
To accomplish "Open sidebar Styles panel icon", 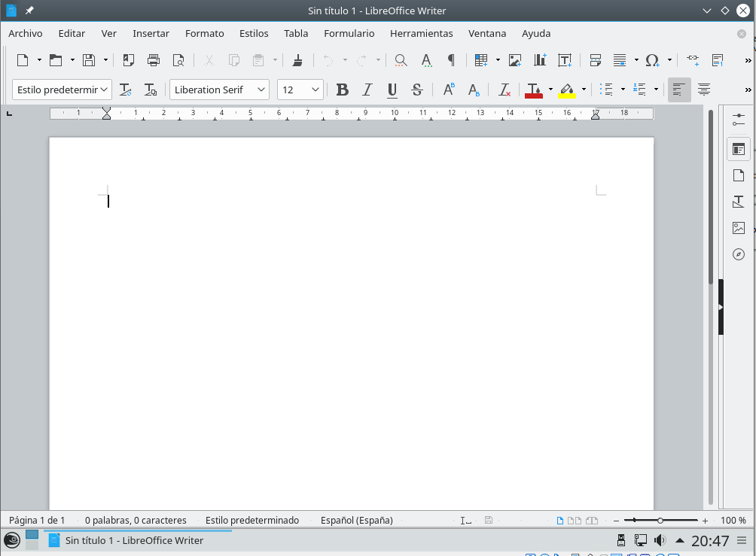I will [739, 202].
